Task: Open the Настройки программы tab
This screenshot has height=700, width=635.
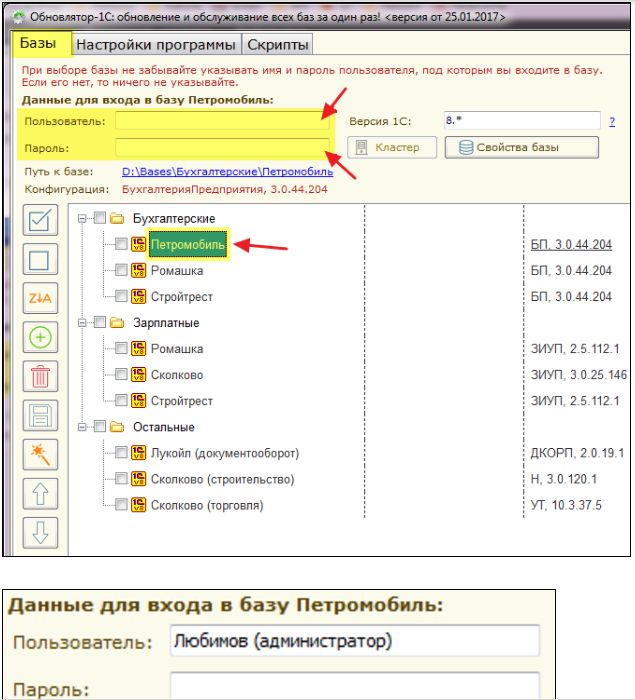Action: [156, 44]
